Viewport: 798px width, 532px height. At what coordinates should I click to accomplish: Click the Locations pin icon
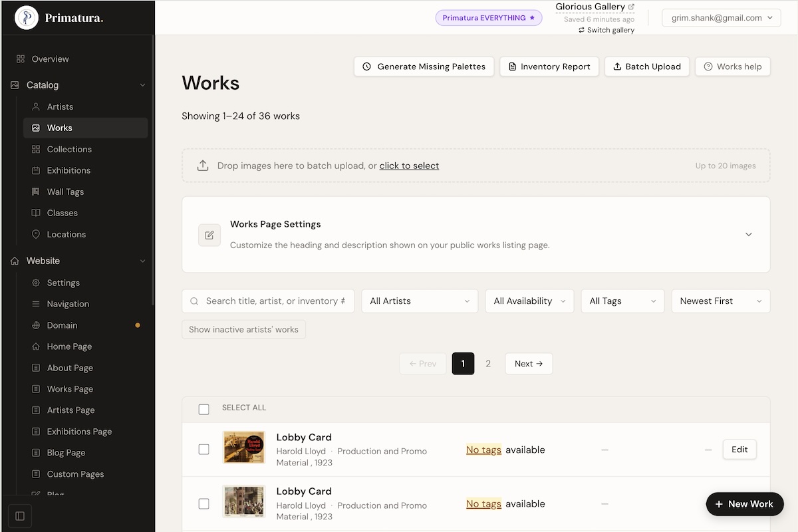point(36,234)
